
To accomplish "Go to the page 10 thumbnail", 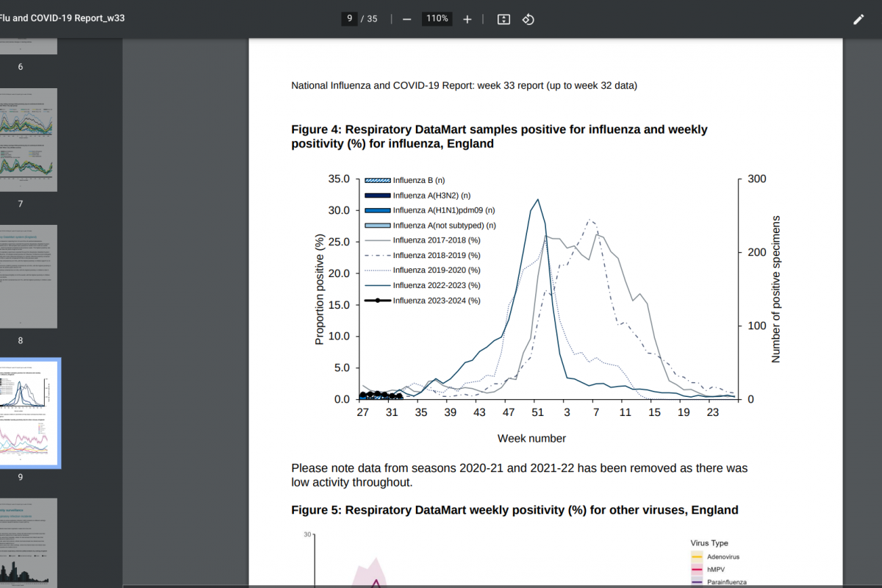I will pyautogui.click(x=29, y=540).
